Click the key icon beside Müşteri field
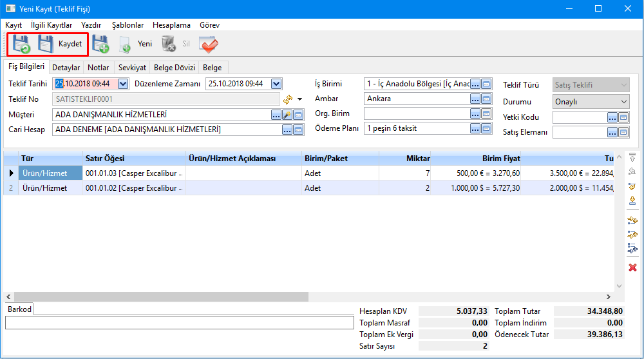This screenshot has width=644, height=359. tap(287, 115)
